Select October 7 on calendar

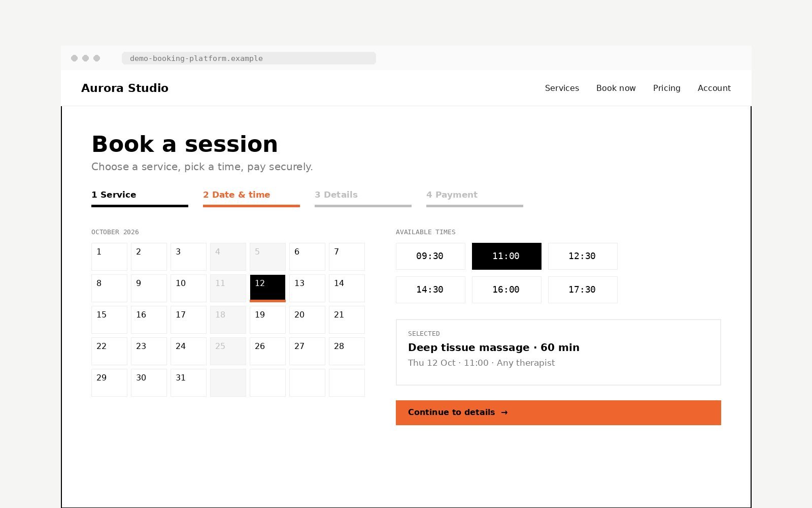[x=347, y=257]
